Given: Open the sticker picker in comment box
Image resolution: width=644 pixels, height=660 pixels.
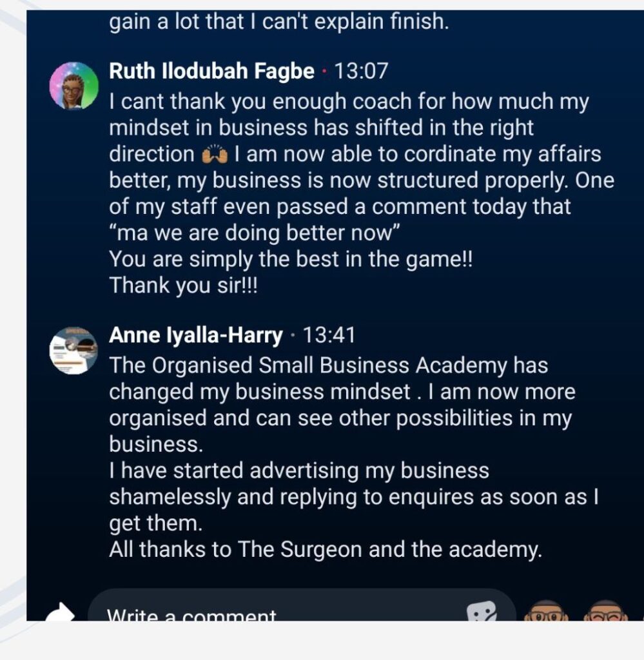Looking at the screenshot, I should coord(482,611).
